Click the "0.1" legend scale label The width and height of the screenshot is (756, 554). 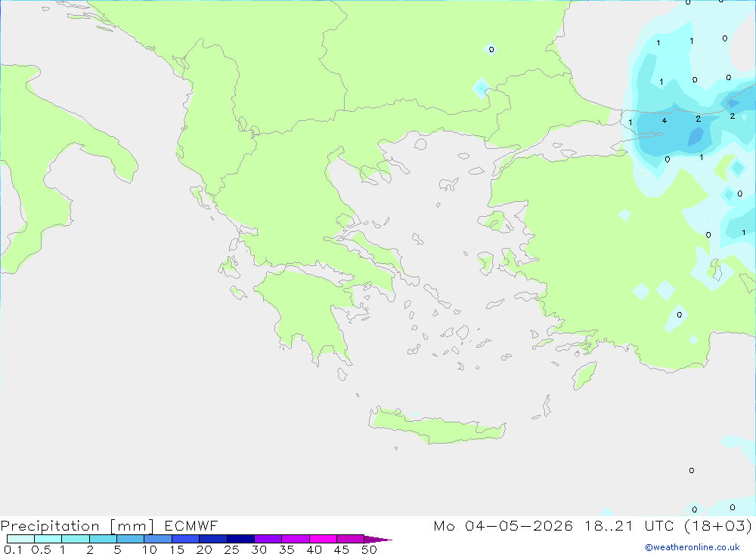pos(13,549)
